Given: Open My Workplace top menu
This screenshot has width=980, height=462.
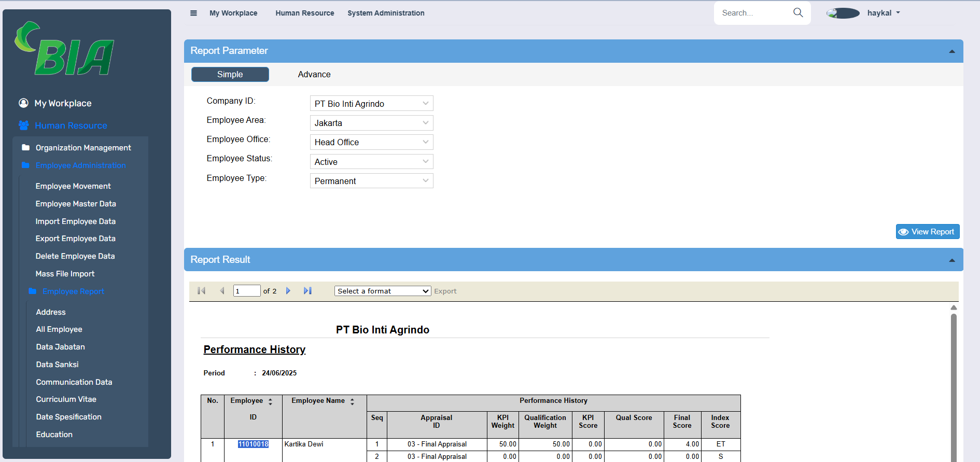Looking at the screenshot, I should click(233, 13).
